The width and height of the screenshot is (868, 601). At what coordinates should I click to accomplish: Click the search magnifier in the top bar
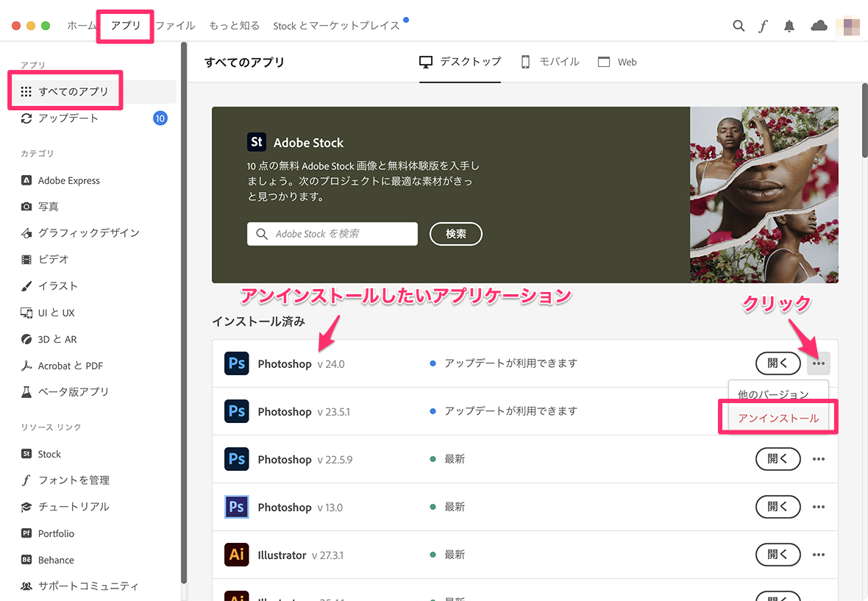pyautogui.click(x=738, y=25)
